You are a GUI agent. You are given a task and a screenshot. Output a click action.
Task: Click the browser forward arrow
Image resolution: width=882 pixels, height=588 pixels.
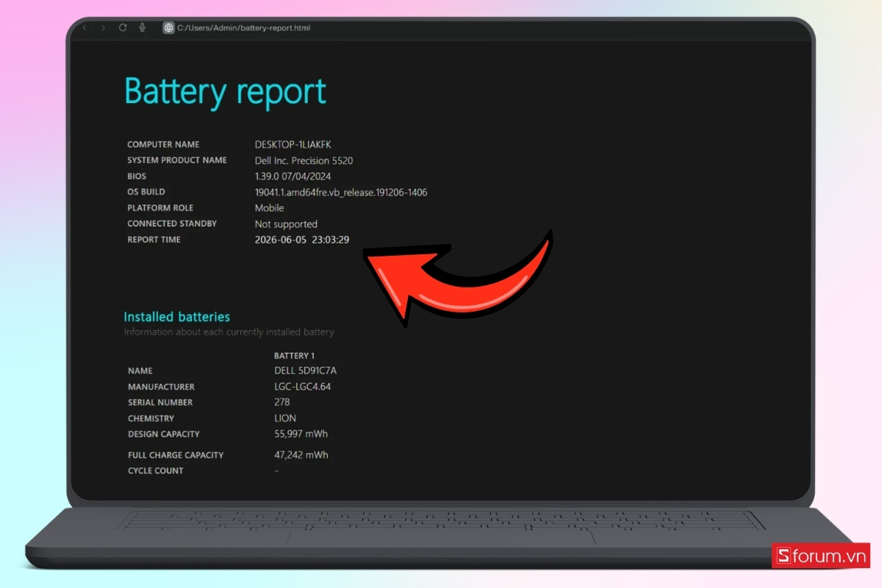point(103,27)
